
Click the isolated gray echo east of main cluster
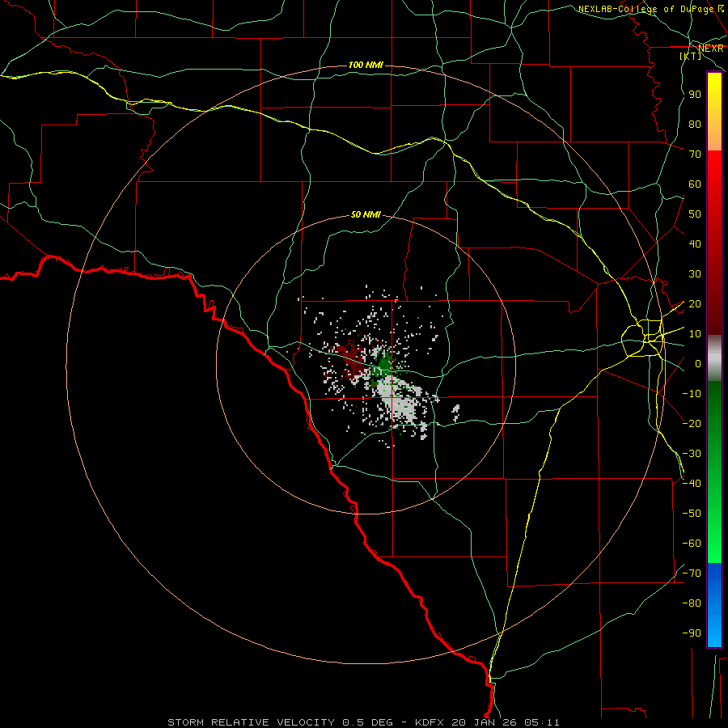point(456,413)
